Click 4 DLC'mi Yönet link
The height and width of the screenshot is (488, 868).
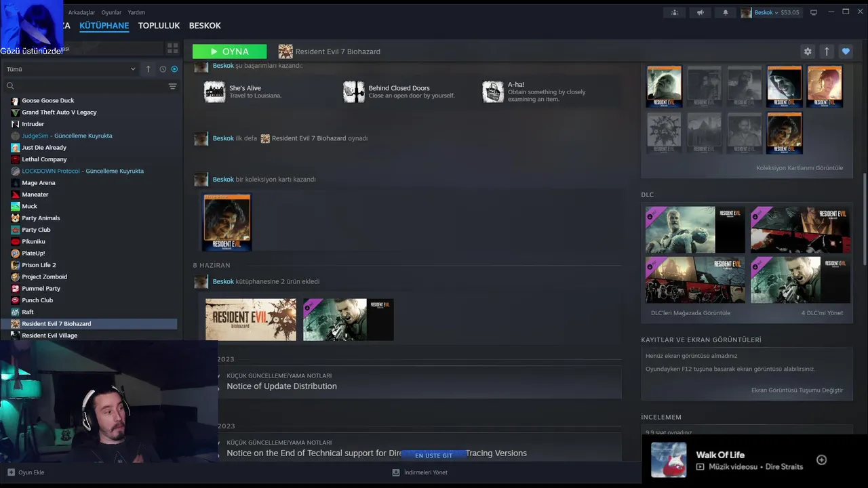coord(822,313)
